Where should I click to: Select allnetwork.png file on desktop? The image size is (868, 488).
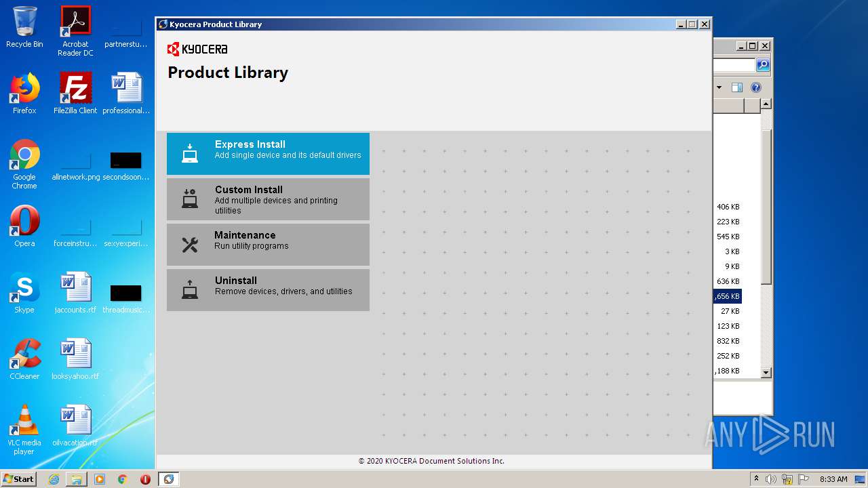(x=75, y=167)
